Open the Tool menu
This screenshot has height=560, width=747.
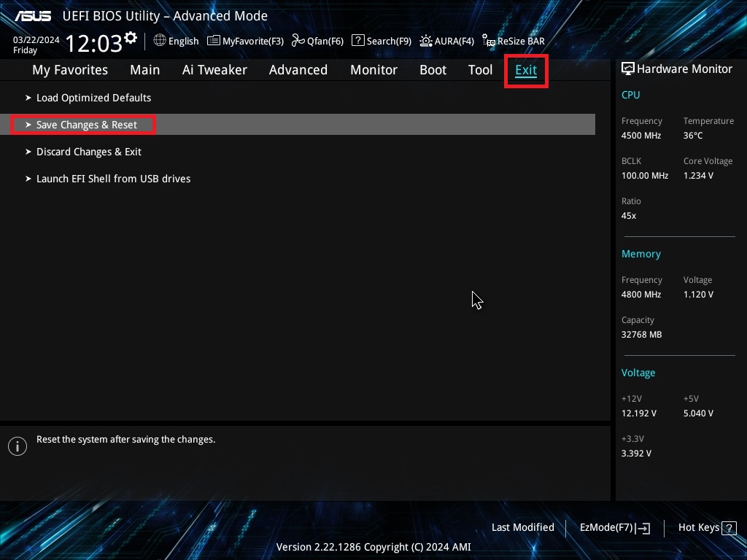(480, 69)
